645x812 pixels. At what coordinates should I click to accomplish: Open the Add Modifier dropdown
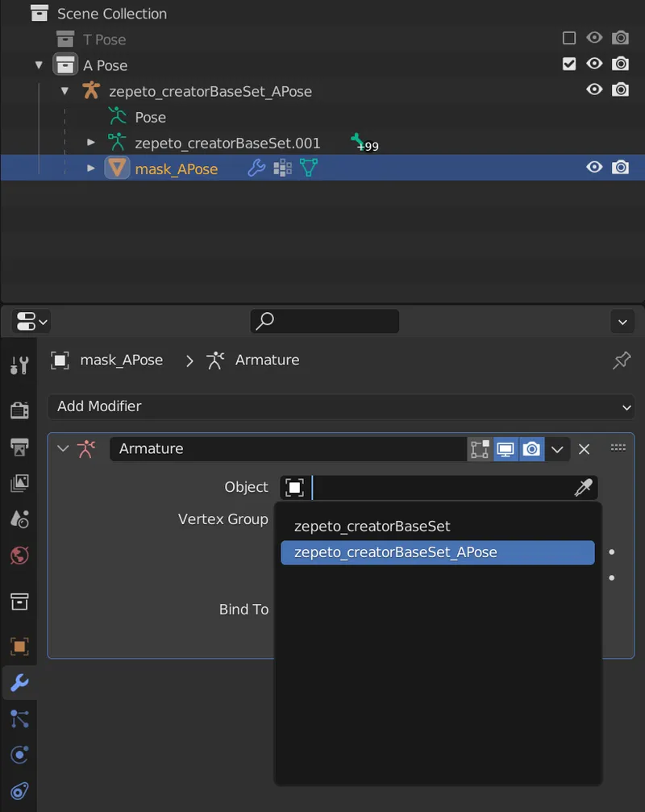pyautogui.click(x=340, y=406)
